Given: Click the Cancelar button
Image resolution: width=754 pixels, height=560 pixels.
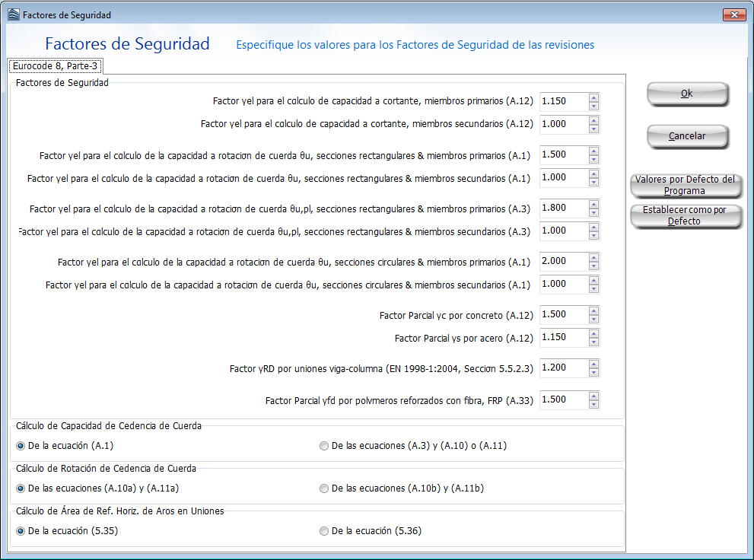Looking at the screenshot, I should 687,136.
